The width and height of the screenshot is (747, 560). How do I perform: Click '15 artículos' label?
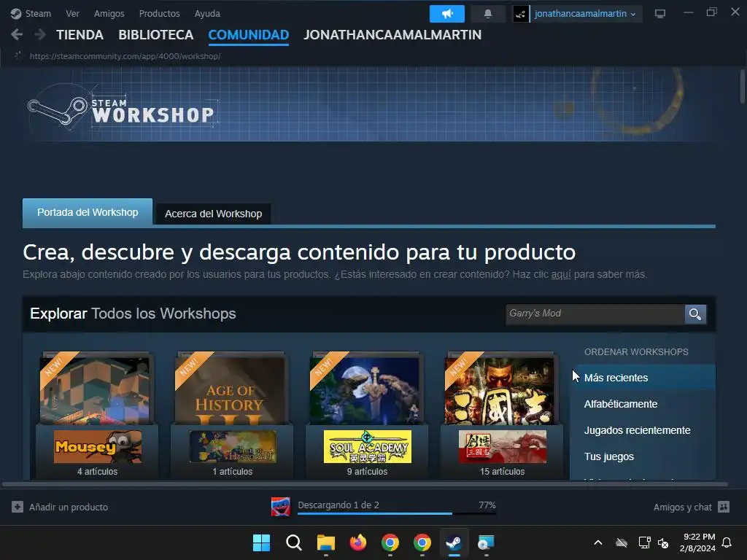(x=502, y=472)
